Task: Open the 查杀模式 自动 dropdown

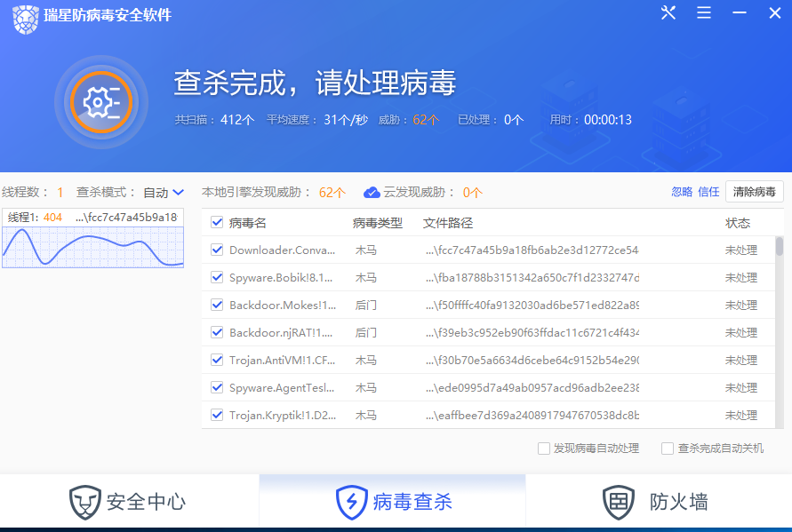Action: [x=164, y=193]
